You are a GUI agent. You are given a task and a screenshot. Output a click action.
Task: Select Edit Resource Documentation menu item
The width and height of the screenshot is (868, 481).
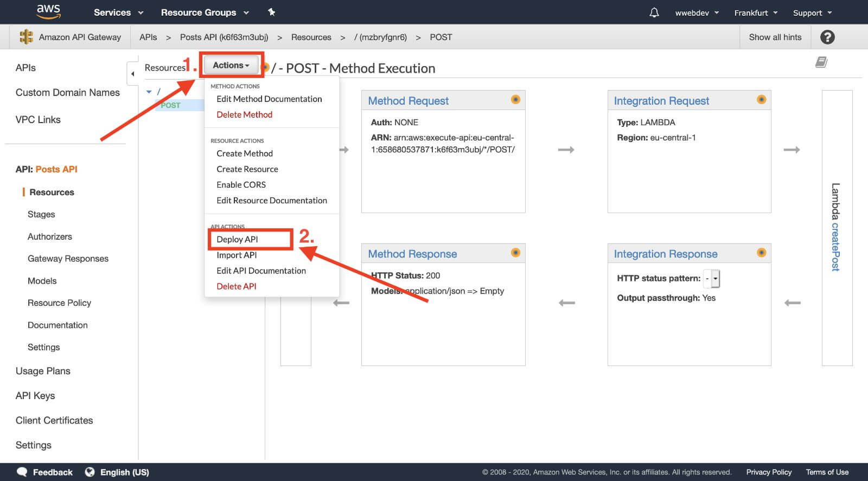coord(272,201)
